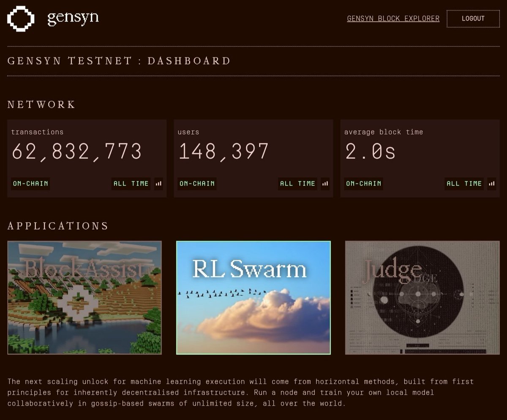Open chart icon on users card
Viewport: 507px width, 420px height.
325,183
